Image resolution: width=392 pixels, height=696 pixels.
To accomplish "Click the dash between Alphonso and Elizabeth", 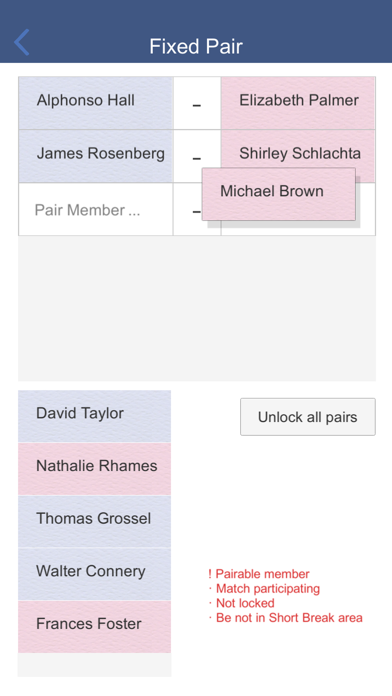I will pos(197,103).
